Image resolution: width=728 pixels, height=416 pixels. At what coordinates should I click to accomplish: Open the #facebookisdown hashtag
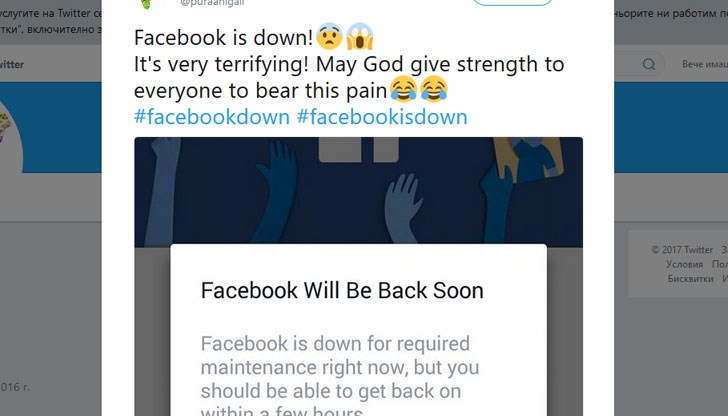pyautogui.click(x=382, y=117)
